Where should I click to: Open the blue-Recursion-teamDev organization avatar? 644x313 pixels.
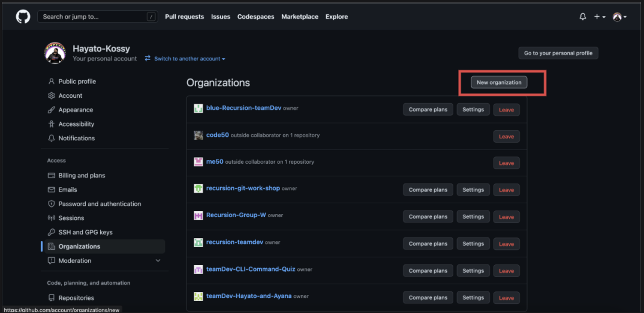pyautogui.click(x=198, y=108)
